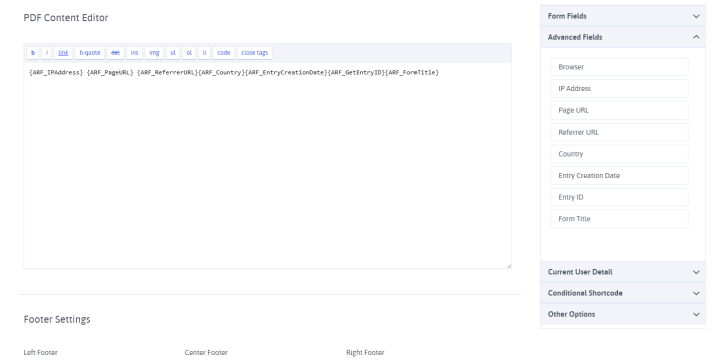The image size is (715, 362).
Task: Click the Left Footer label
Action: (41, 352)
